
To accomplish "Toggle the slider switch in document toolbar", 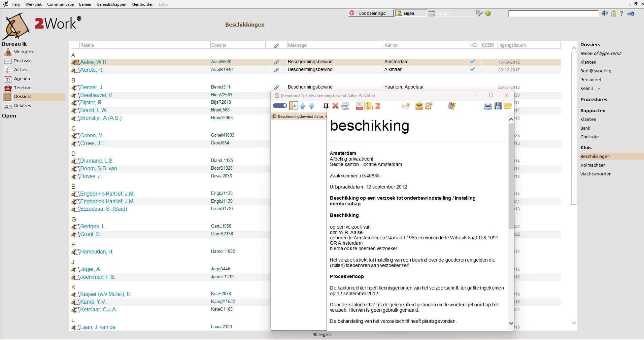I will point(279,105).
